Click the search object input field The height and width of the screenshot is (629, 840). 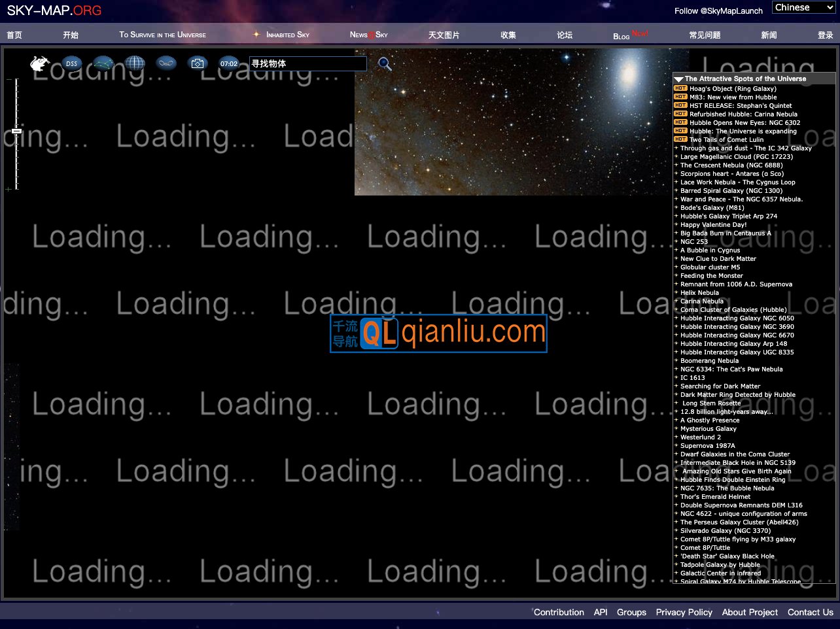pyautogui.click(x=307, y=63)
